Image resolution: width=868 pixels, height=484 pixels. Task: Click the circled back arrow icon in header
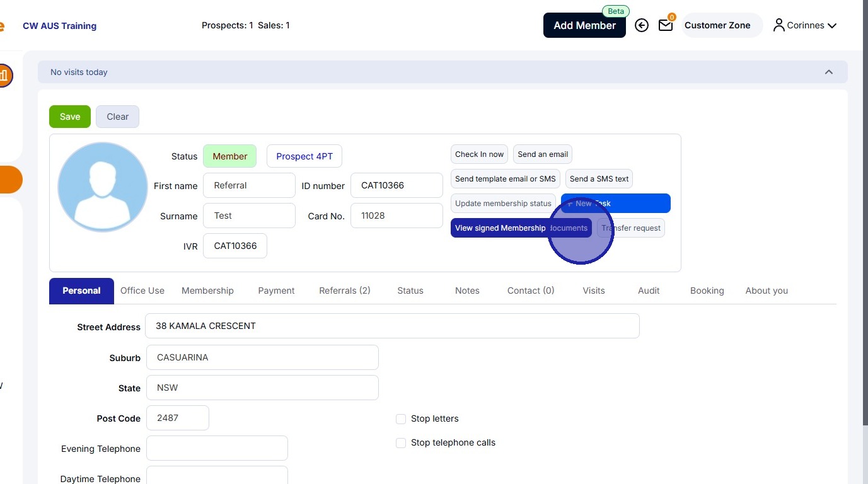pos(642,25)
